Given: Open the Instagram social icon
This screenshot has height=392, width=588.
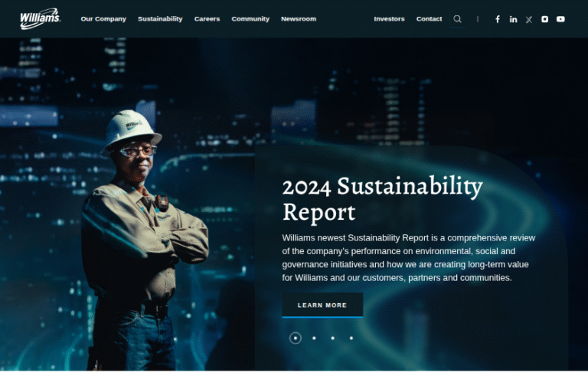Looking at the screenshot, I should pos(544,19).
